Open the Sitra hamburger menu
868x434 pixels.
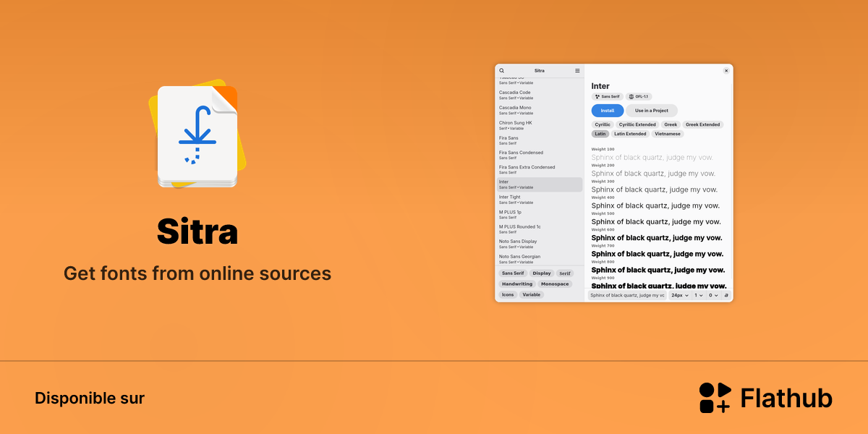pyautogui.click(x=577, y=71)
